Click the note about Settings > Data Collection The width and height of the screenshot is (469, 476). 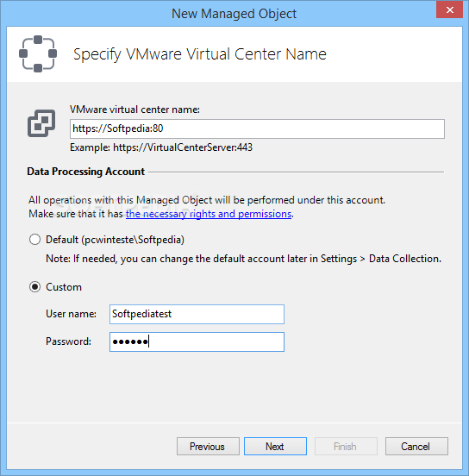tap(243, 259)
